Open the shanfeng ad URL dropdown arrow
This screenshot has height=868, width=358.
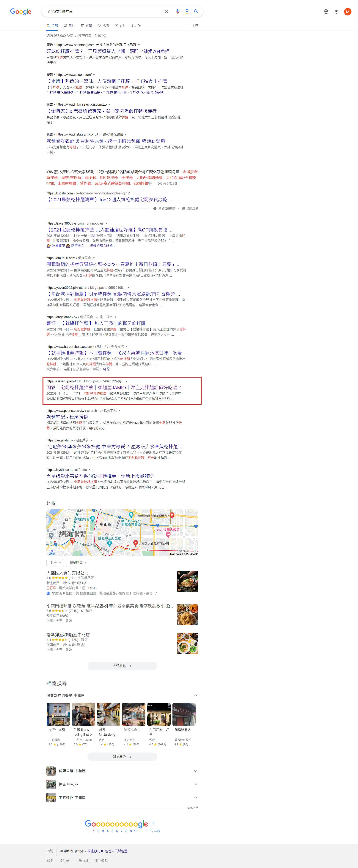point(139,45)
